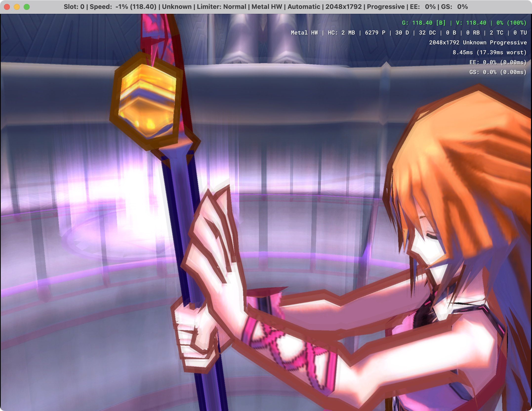Click the Metal HW statistics overlay line
This screenshot has width=532, height=411.
coord(409,33)
